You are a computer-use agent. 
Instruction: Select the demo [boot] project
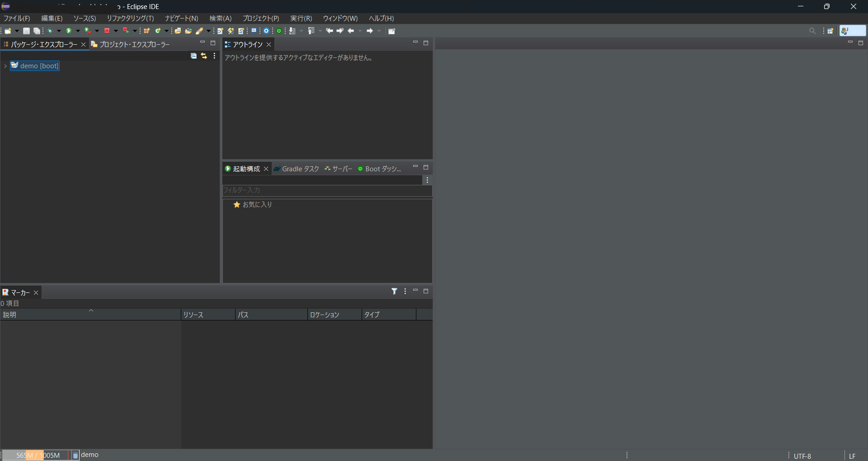(35, 66)
